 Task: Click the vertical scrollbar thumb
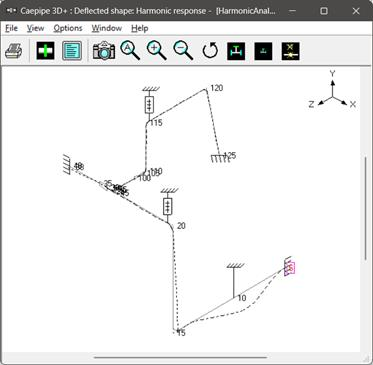click(x=366, y=208)
